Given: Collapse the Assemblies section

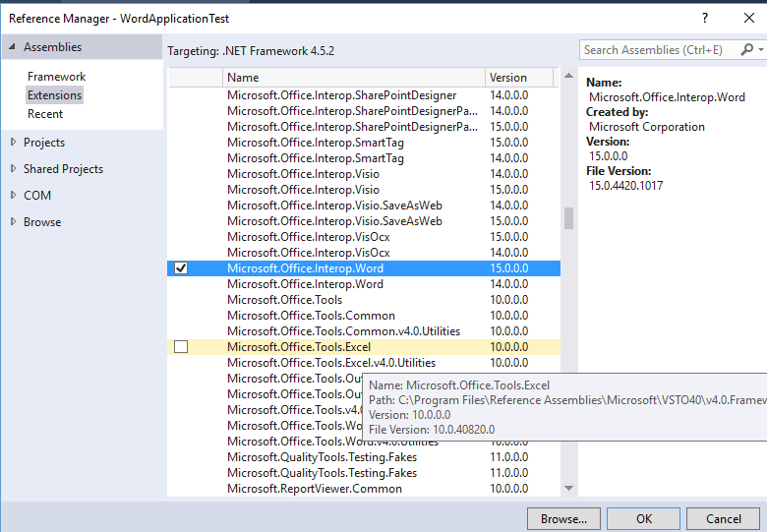Looking at the screenshot, I should (12, 47).
